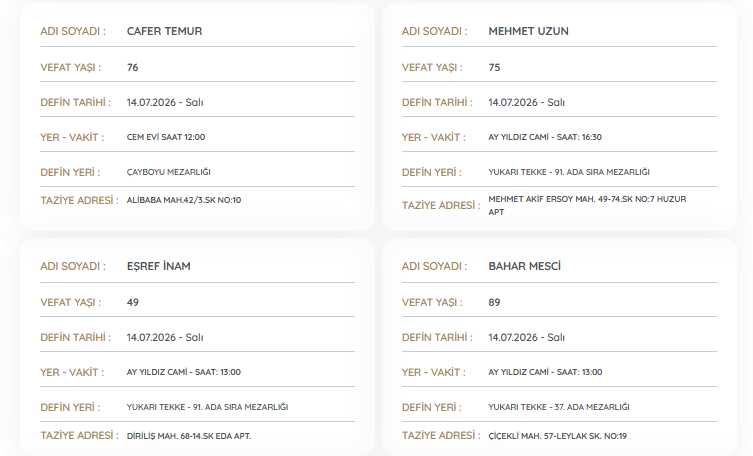
Task: Click YUKARI TEKKE - 37. ADA MEZARLIĞI
Action: tap(559, 407)
